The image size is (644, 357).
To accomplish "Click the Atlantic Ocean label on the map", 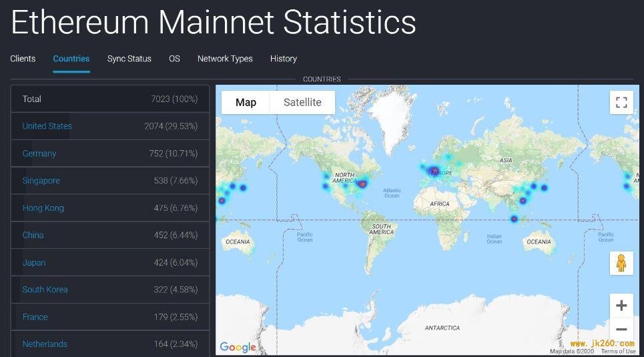I will point(392,193).
